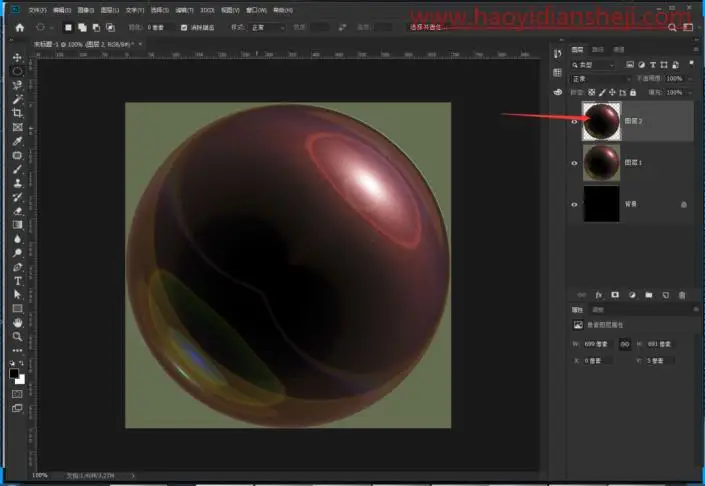Select the Zoom tool
705x486 pixels.
pyautogui.click(x=17, y=336)
